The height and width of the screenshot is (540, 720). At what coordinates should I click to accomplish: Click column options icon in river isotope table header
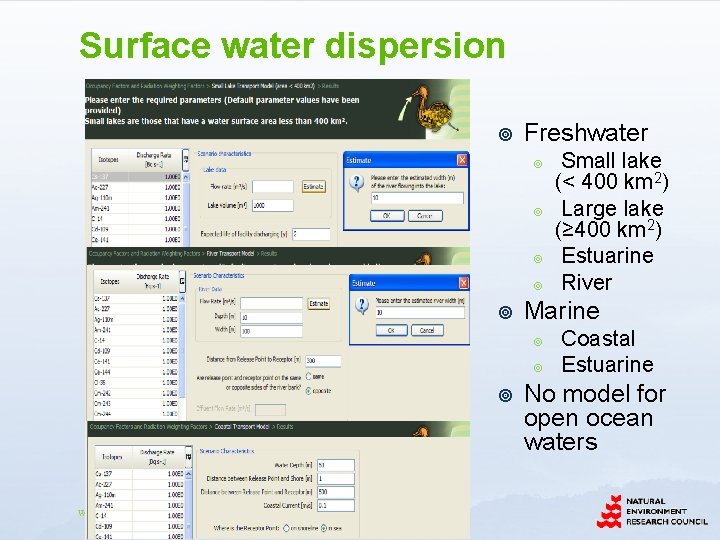[182, 281]
